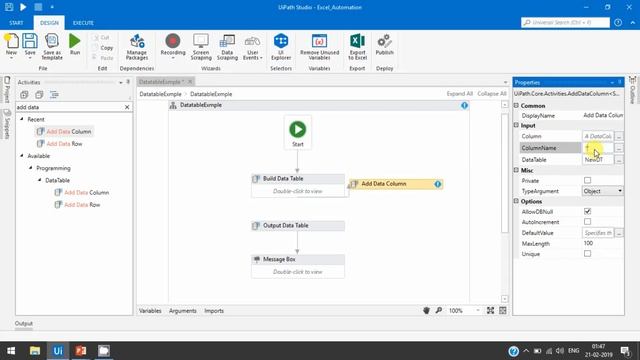Toggle the overview panel icon

point(503,311)
